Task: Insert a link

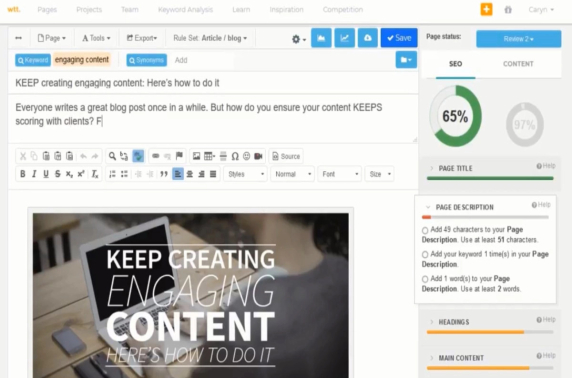Action: pyautogui.click(x=156, y=156)
